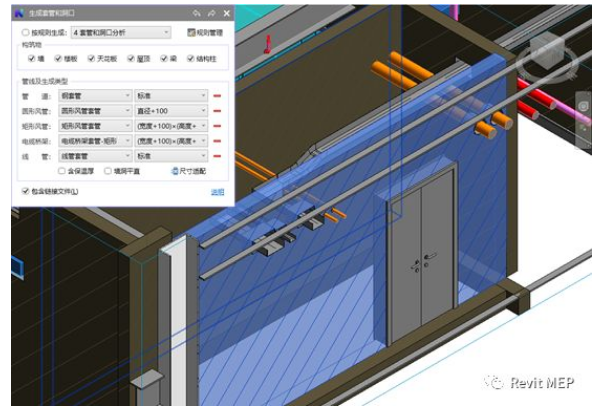
Task: Open the steering wheel on the navigation bar
Action: 583,106
